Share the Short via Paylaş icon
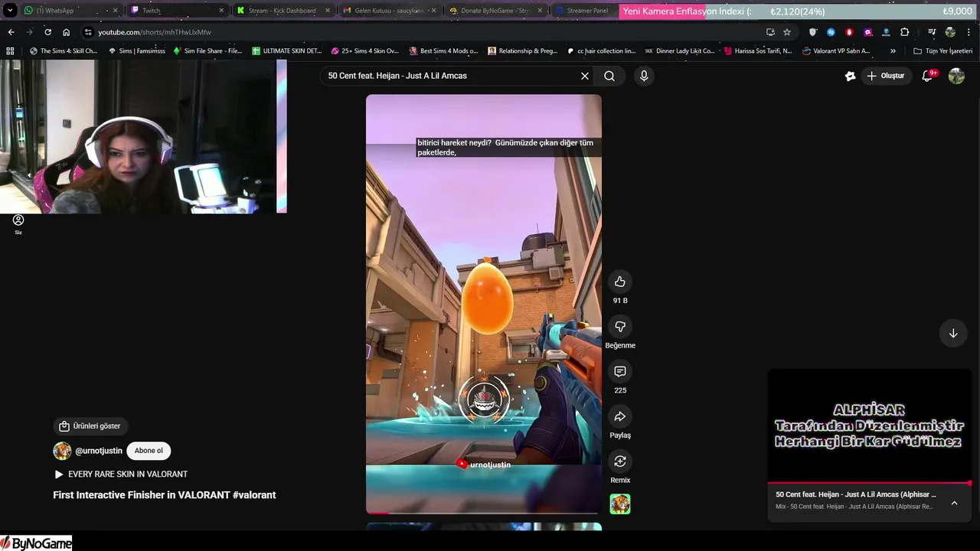Image resolution: width=980 pixels, height=551 pixels. (x=620, y=416)
